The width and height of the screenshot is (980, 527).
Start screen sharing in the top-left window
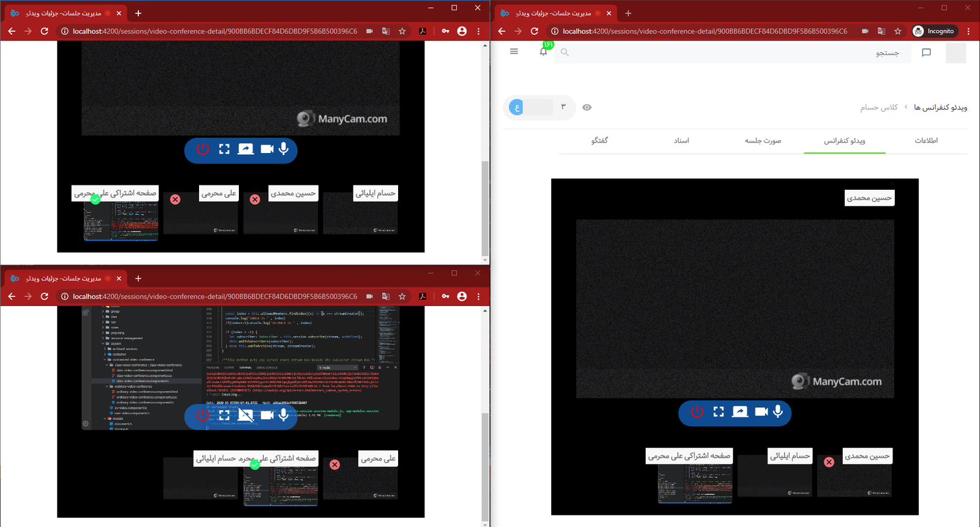click(x=246, y=149)
